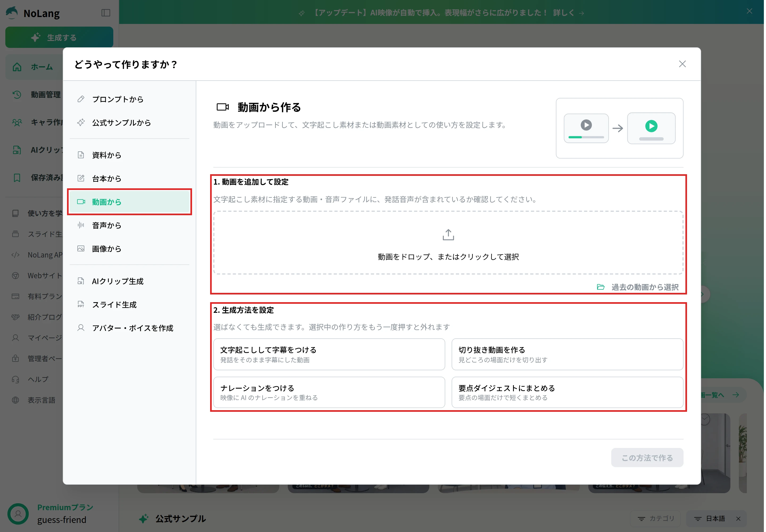Go to ホーム in the left sidebar

[34, 67]
